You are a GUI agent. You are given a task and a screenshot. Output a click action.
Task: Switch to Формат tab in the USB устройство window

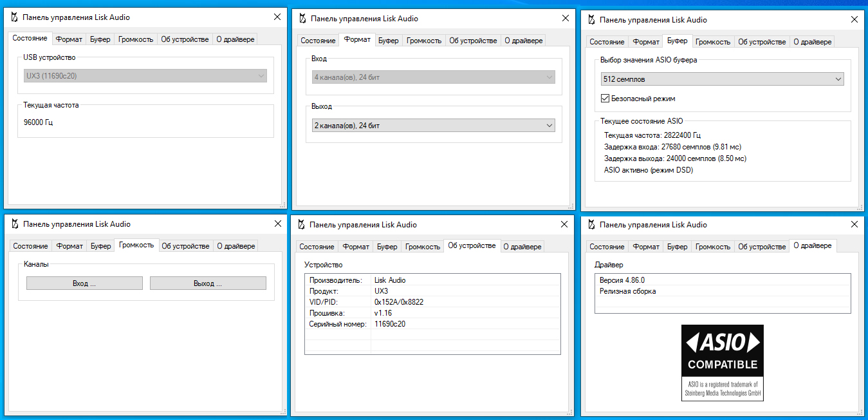69,39
